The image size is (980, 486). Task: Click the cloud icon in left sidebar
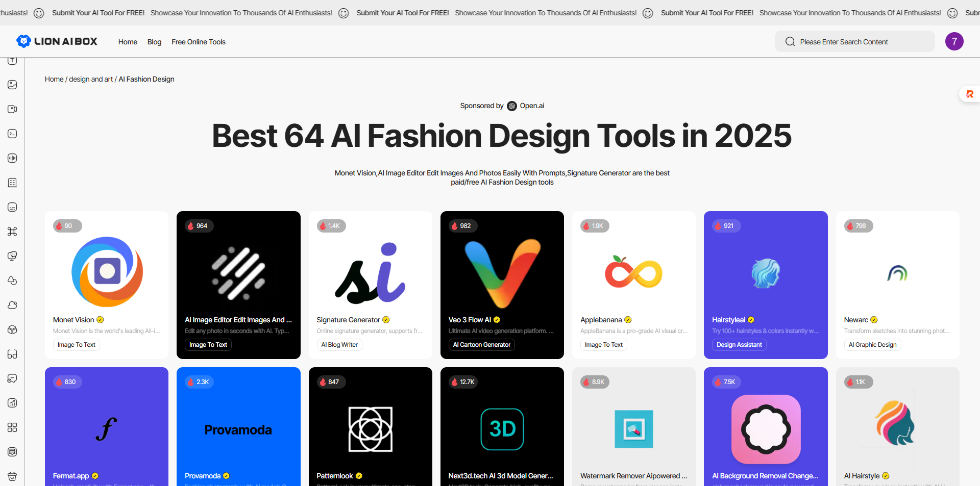[12, 305]
